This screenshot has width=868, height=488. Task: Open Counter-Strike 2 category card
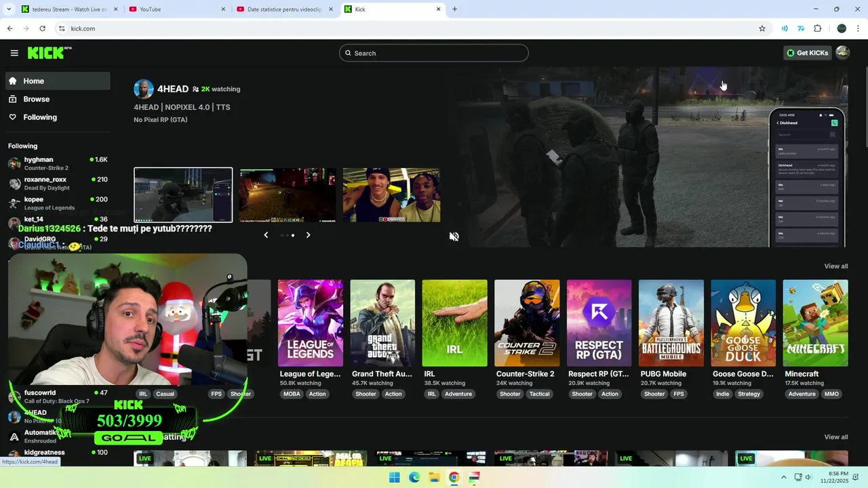click(x=527, y=323)
